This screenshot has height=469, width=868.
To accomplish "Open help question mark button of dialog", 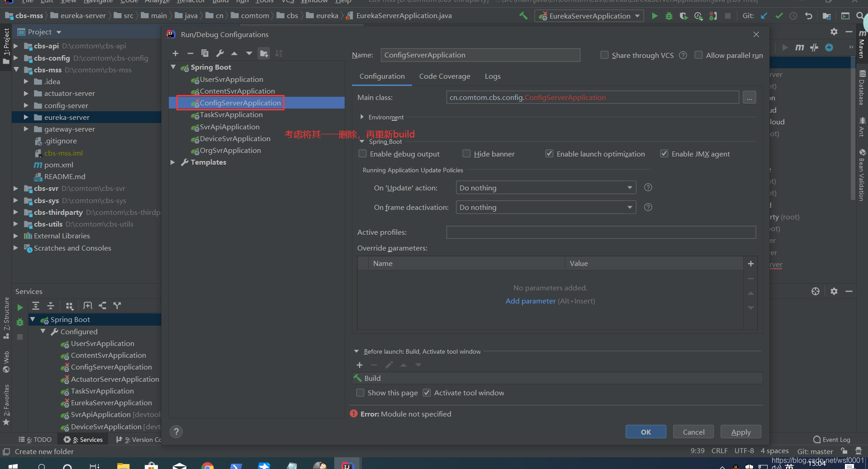I will click(x=176, y=431).
